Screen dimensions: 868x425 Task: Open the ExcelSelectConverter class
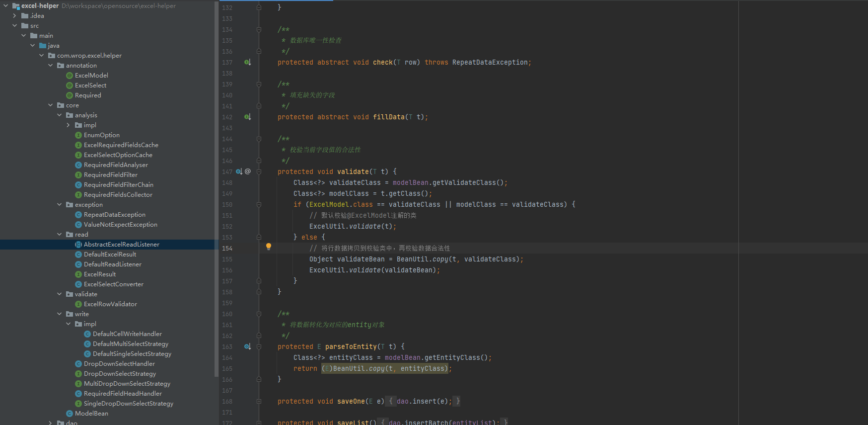click(114, 284)
